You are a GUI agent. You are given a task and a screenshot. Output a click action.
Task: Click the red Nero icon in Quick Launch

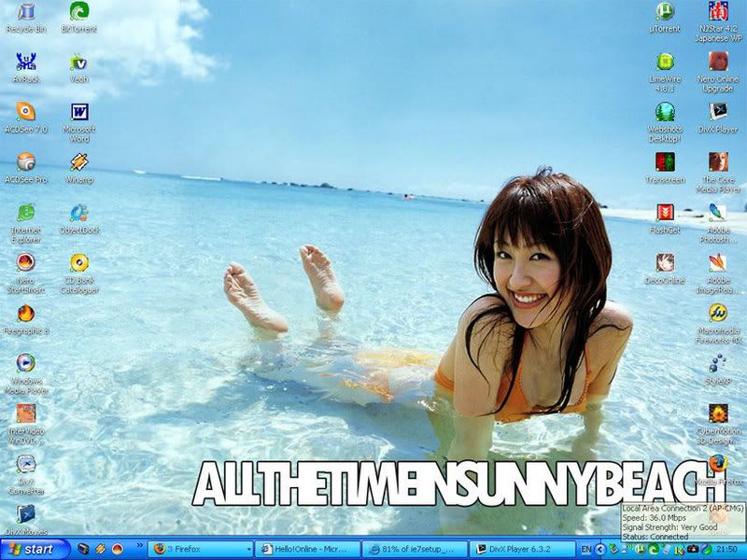click(118, 550)
